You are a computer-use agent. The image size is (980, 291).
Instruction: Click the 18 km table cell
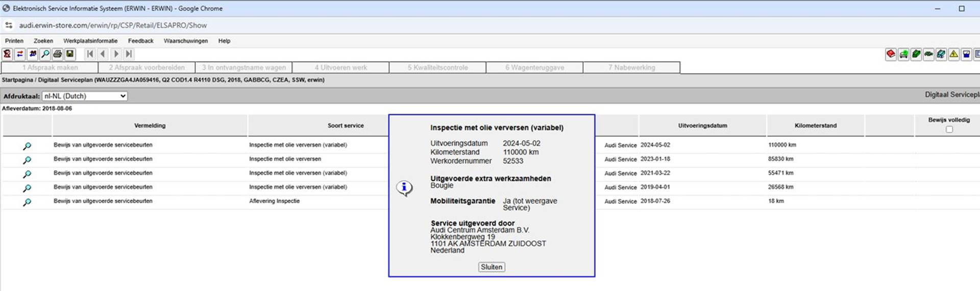coord(776,201)
